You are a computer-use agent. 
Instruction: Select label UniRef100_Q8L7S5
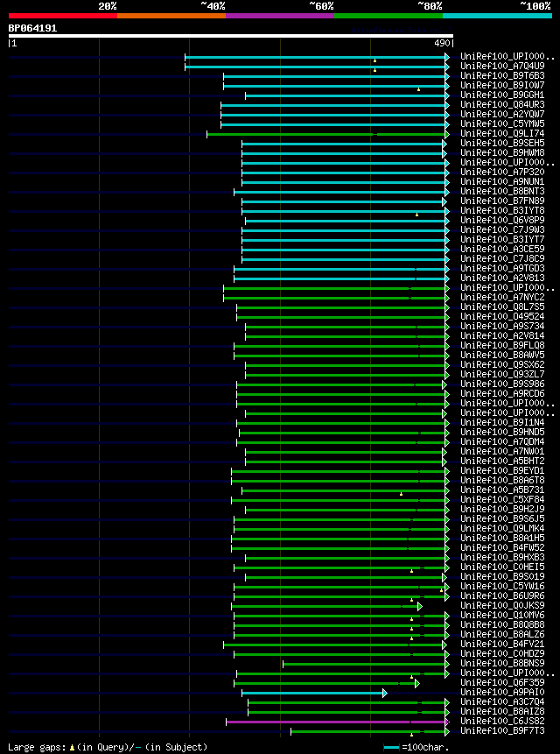click(502, 307)
